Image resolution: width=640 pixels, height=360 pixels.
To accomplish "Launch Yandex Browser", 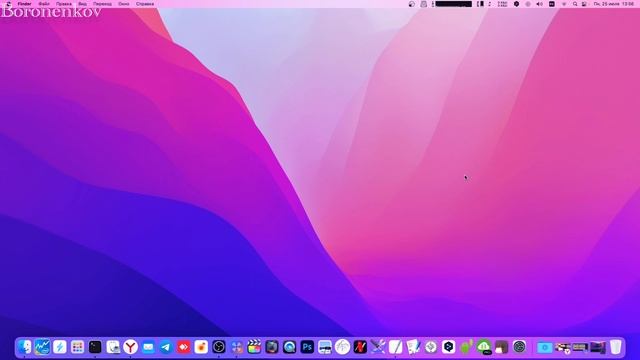I will tap(131, 347).
